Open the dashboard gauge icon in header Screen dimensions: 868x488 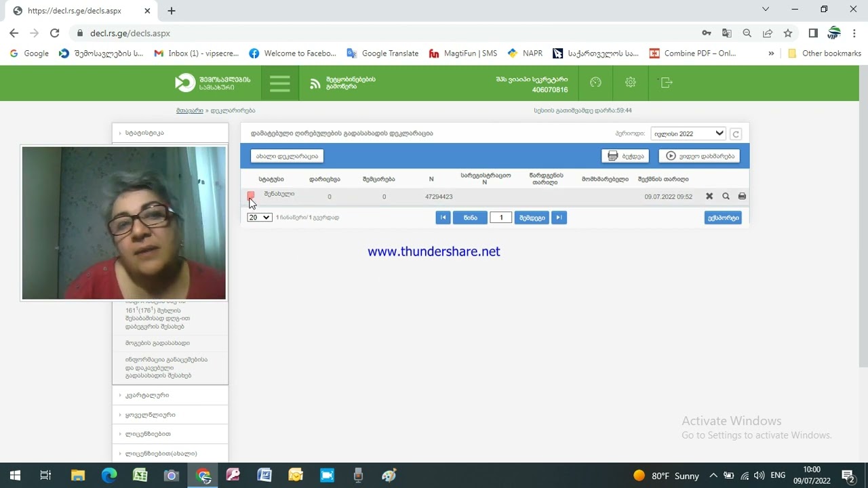[596, 83]
